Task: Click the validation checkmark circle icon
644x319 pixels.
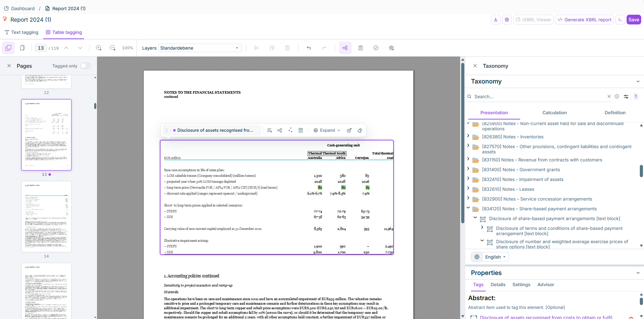Action: [376, 48]
